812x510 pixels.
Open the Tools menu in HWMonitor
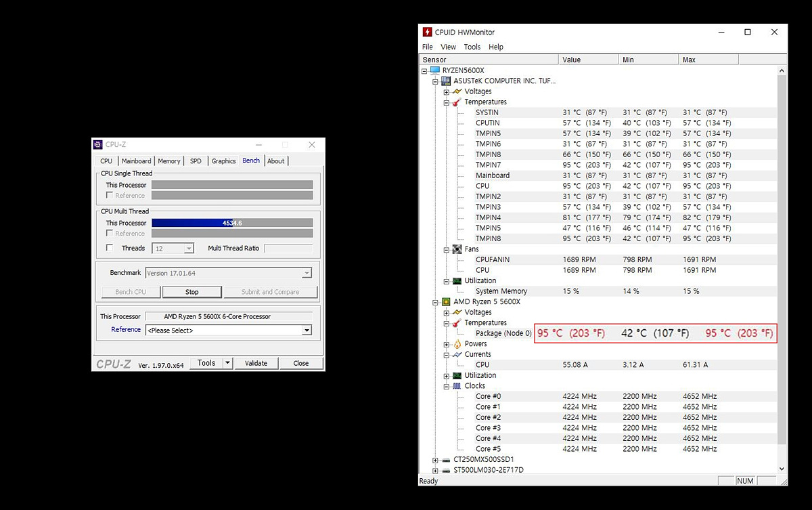point(472,47)
